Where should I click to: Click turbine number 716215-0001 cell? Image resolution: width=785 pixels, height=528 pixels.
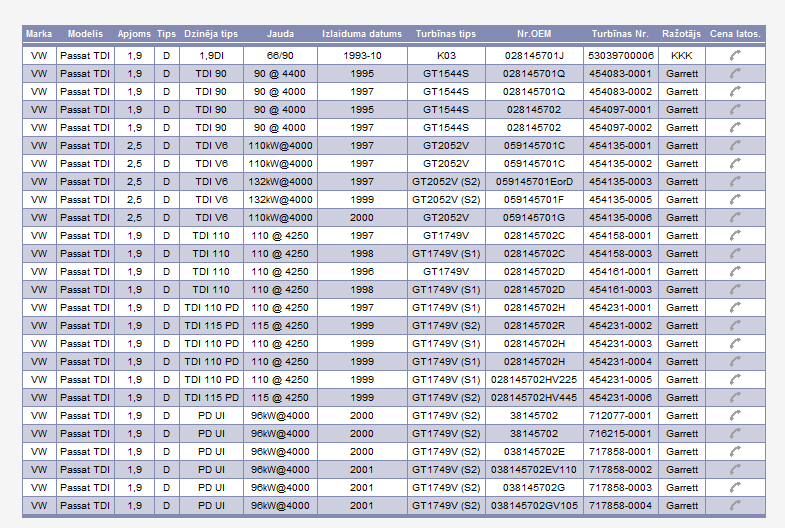pyautogui.click(x=621, y=434)
